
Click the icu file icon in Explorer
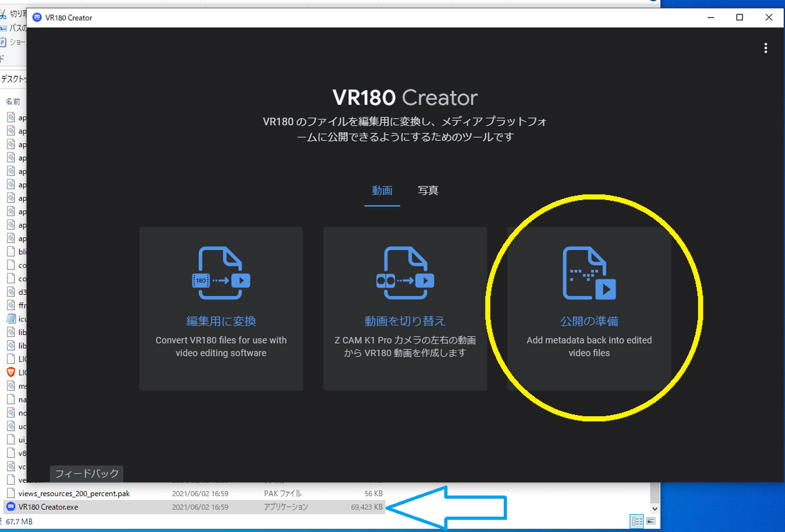click(10, 319)
